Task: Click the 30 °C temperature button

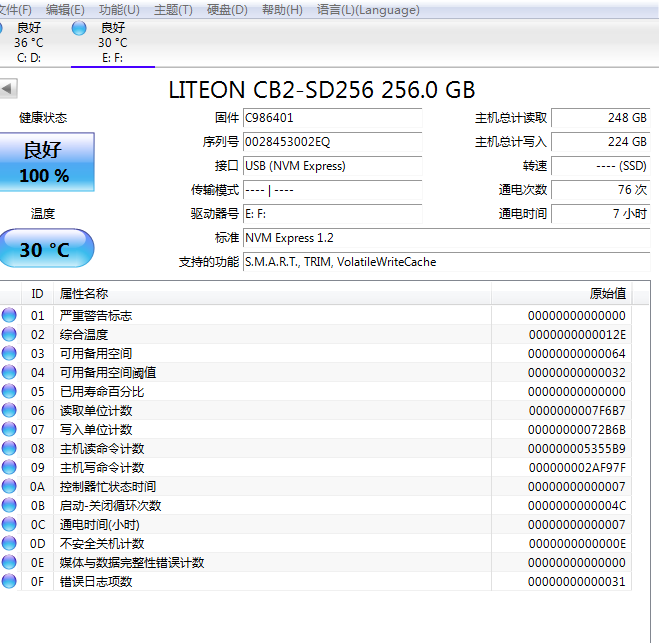Action: (x=46, y=248)
